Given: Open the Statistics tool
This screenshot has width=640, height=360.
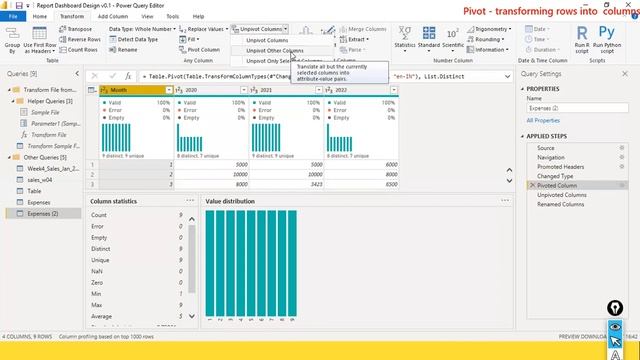Looking at the screenshot, I should 404,39.
